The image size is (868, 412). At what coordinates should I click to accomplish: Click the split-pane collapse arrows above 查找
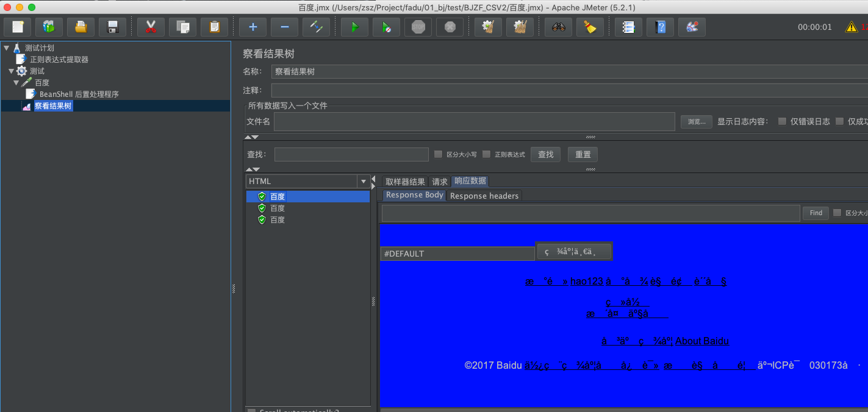253,137
